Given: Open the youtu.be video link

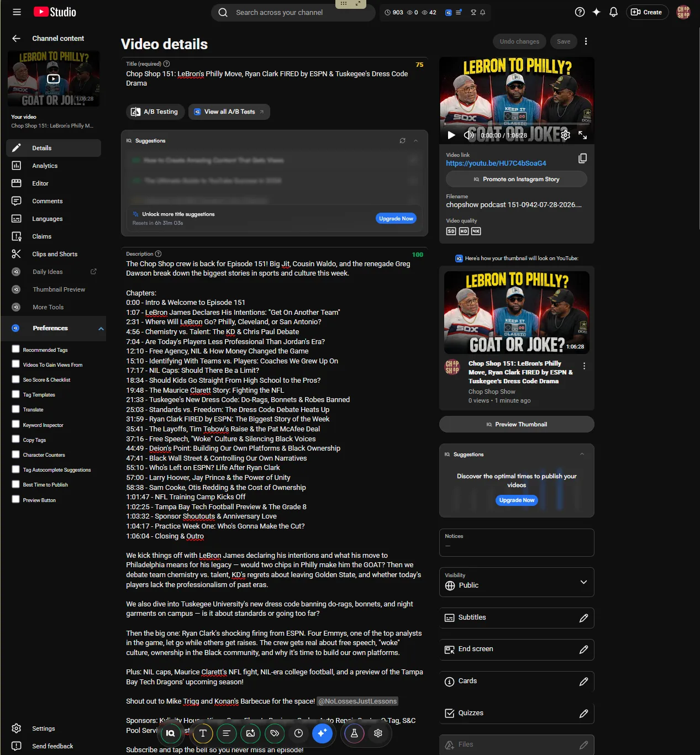Looking at the screenshot, I should coord(496,163).
